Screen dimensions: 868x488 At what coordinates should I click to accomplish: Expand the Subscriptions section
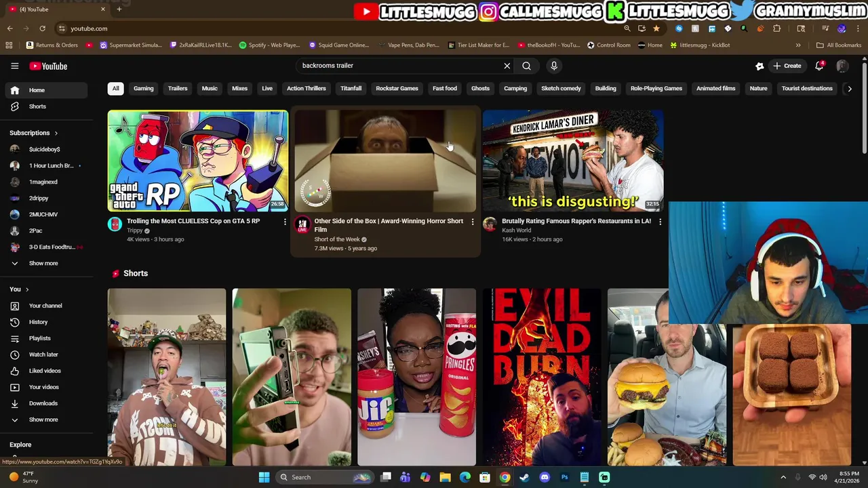click(34, 133)
